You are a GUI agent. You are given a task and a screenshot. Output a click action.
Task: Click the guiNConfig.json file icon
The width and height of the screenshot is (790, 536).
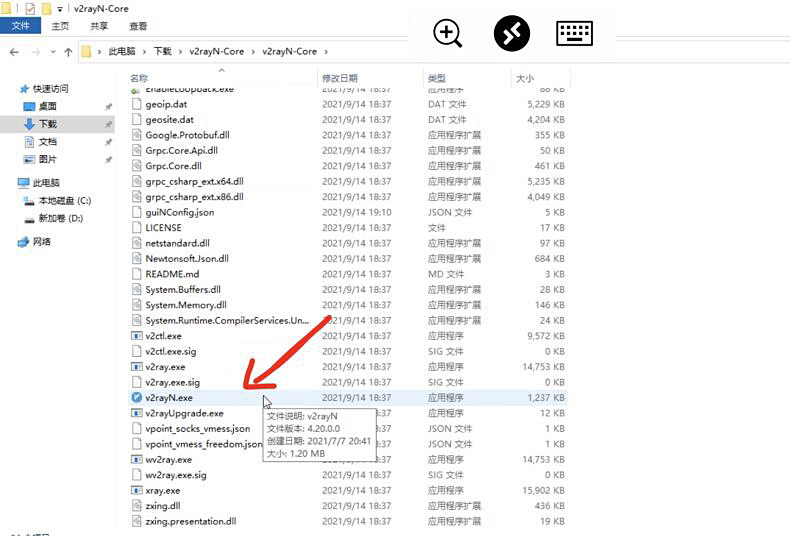tap(136, 212)
